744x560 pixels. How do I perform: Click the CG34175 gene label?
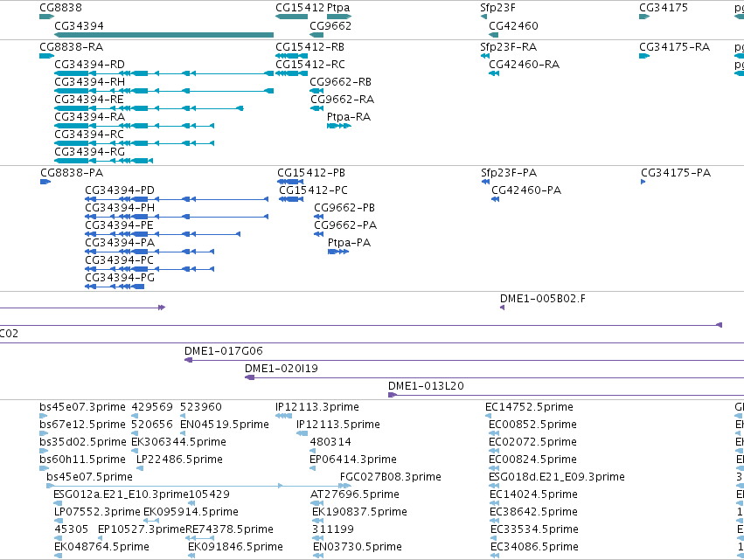(x=663, y=8)
